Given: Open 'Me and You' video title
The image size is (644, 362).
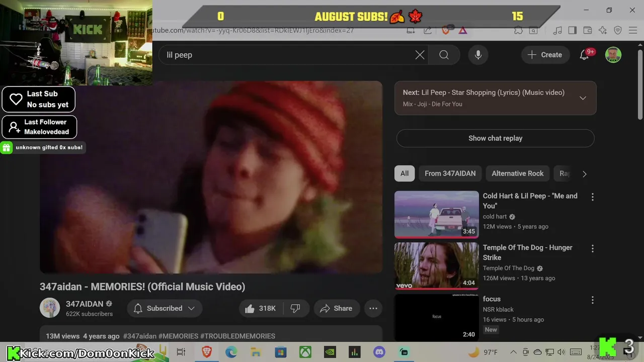Looking at the screenshot, I should pyautogui.click(x=530, y=201).
